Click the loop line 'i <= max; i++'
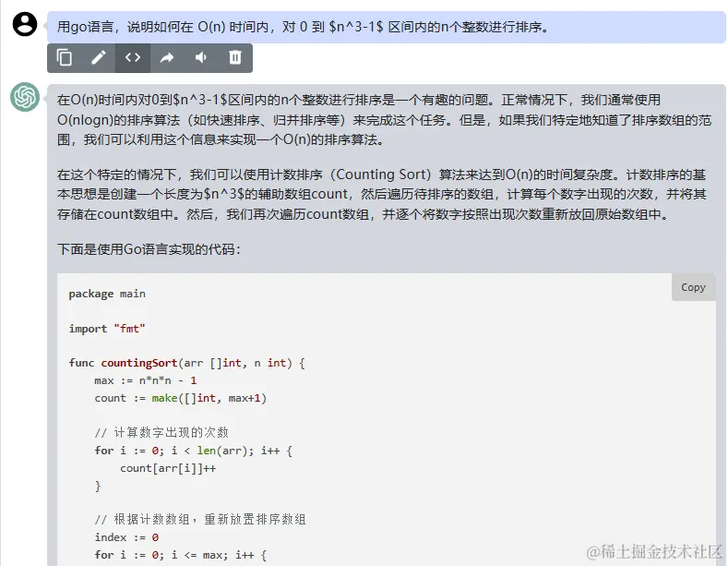 point(180,555)
